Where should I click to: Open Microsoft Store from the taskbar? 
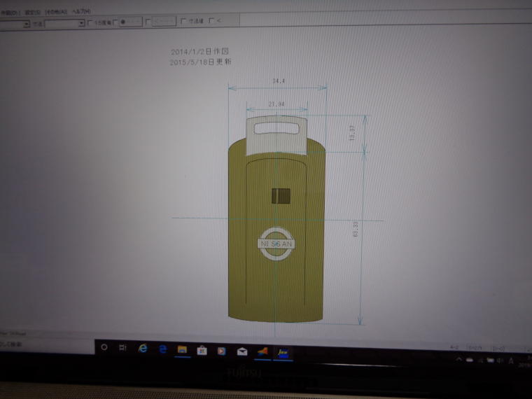(x=202, y=350)
